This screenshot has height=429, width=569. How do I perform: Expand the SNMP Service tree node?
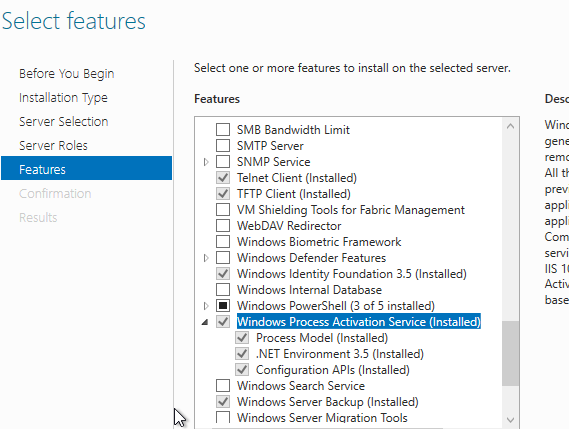point(206,162)
